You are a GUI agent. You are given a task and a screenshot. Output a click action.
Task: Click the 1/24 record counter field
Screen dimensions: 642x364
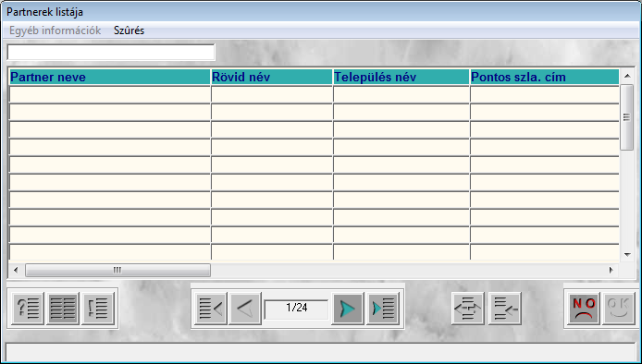tap(296, 309)
